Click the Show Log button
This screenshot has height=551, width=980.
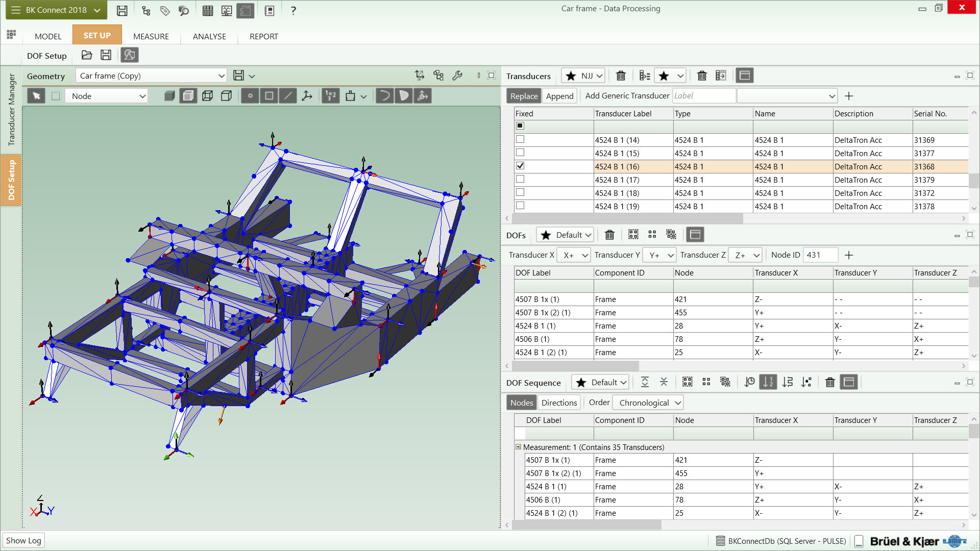pyautogui.click(x=23, y=540)
